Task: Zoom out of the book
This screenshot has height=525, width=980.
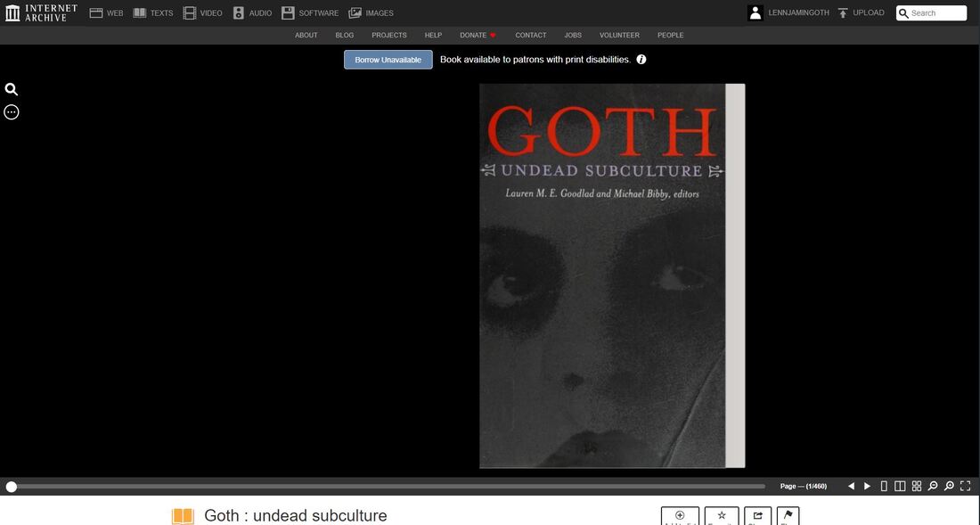Action: pos(933,486)
